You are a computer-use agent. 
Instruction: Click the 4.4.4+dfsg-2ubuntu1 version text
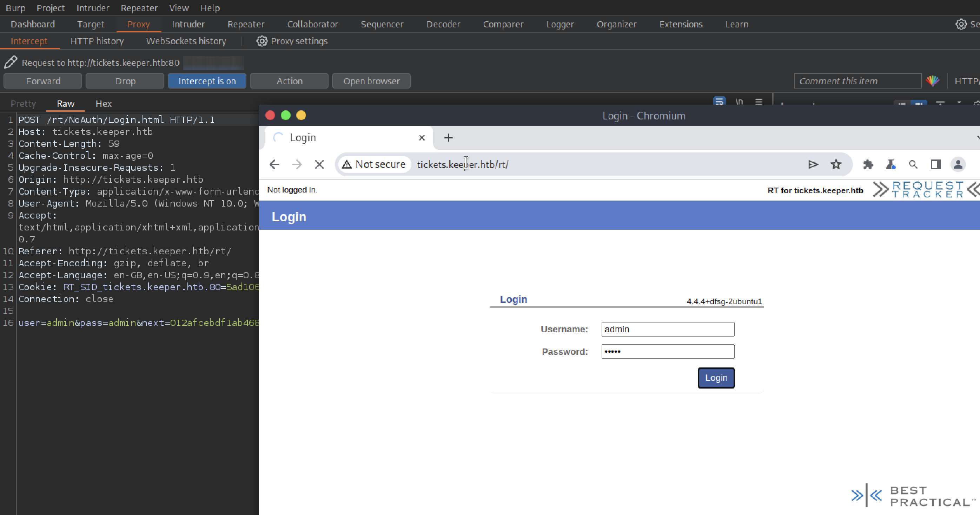click(x=724, y=301)
